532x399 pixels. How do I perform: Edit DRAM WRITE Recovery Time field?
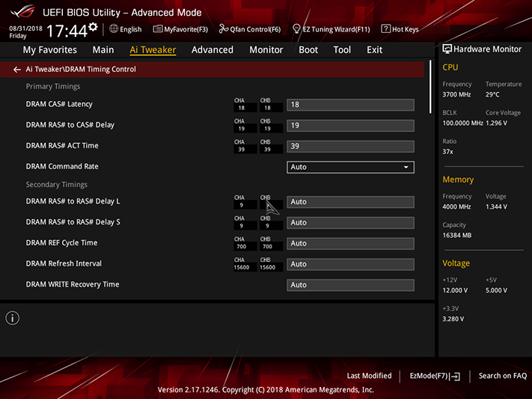(x=350, y=285)
